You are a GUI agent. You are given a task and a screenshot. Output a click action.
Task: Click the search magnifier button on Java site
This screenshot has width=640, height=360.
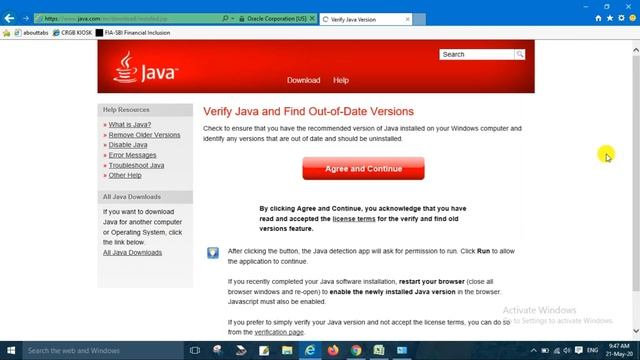click(520, 54)
